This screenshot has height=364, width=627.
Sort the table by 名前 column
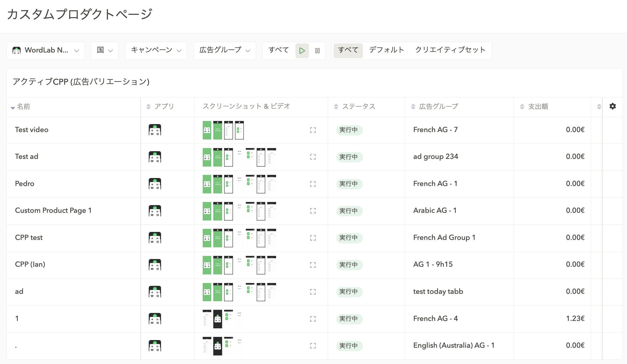[x=21, y=107]
